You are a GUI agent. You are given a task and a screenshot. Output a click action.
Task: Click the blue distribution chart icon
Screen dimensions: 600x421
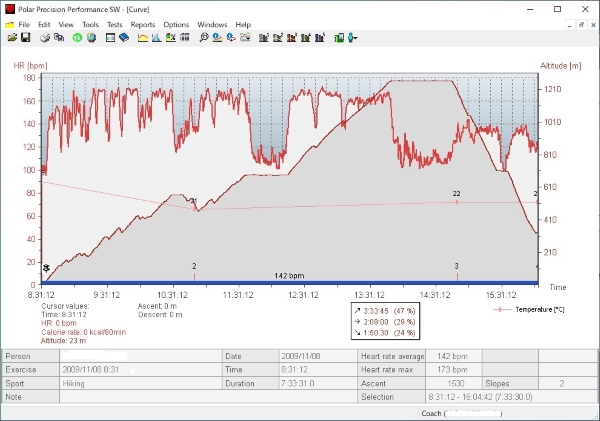click(157, 38)
